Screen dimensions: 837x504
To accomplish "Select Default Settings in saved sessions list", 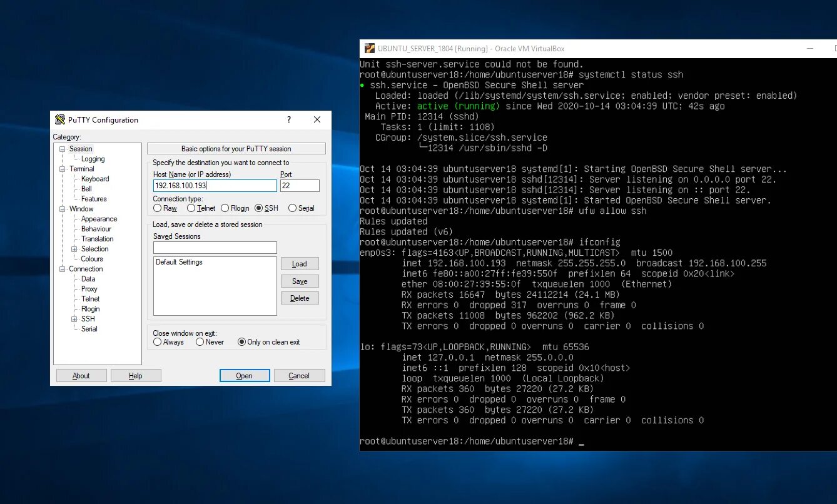I will click(x=180, y=262).
